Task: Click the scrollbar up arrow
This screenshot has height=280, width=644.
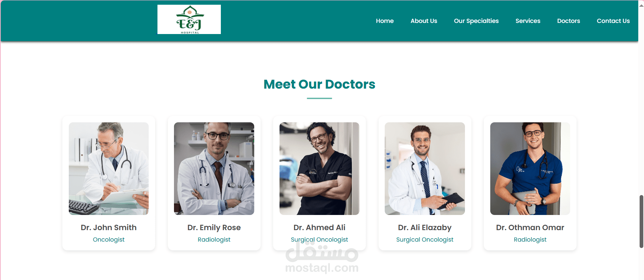Action: [641, 5]
